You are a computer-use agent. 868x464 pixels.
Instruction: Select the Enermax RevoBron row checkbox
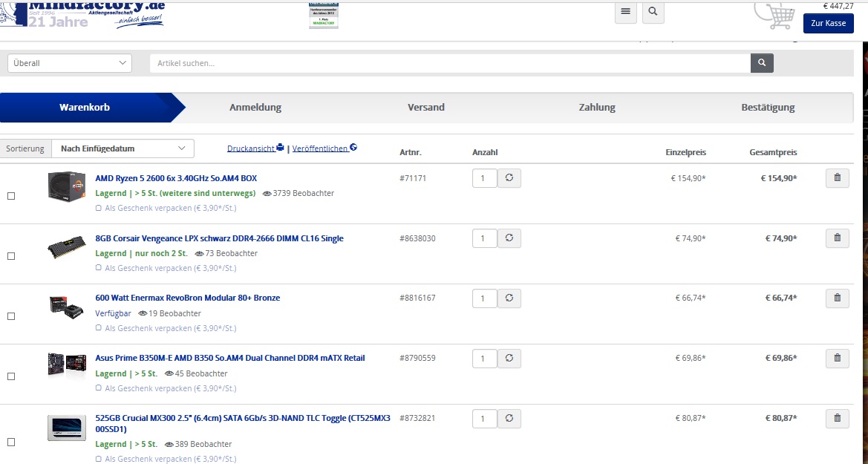[11, 316]
